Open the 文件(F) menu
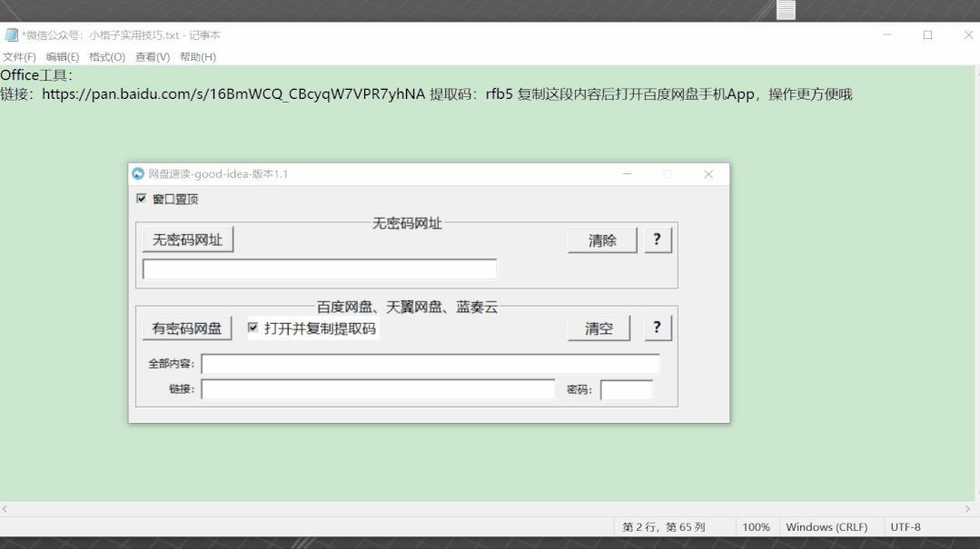Screen dimensions: 980x549 click(20, 56)
